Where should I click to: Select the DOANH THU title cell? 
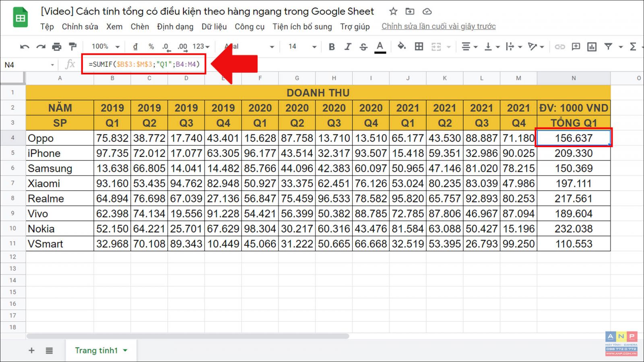tap(318, 93)
